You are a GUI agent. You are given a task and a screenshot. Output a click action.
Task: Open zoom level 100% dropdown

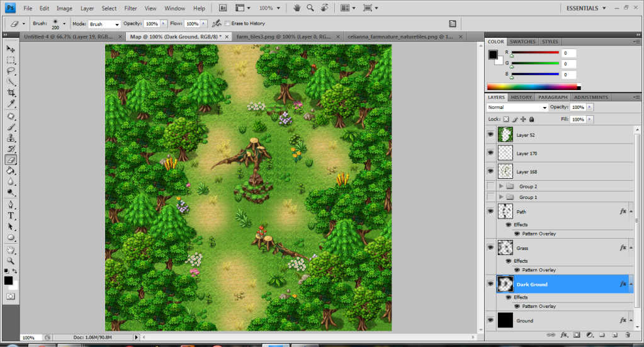269,8
